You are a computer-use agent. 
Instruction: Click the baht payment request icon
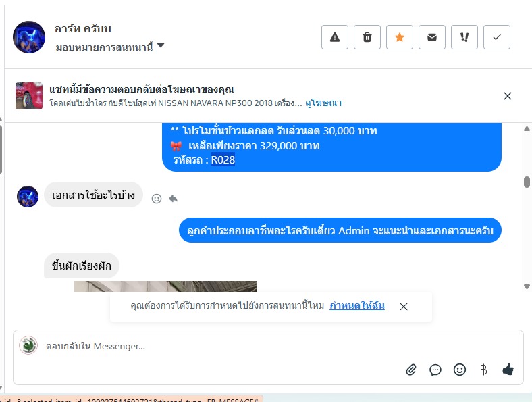483,370
